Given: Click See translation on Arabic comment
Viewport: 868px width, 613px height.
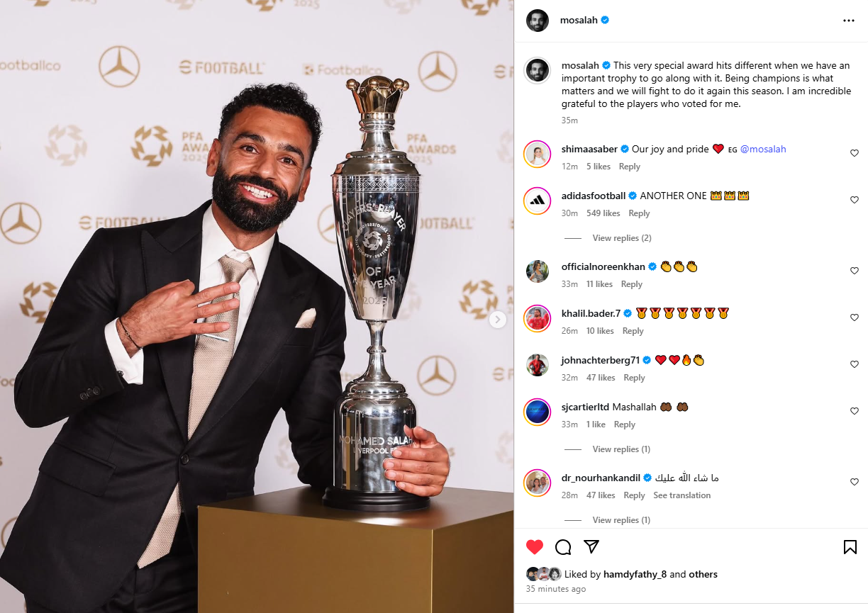Looking at the screenshot, I should click(x=682, y=495).
